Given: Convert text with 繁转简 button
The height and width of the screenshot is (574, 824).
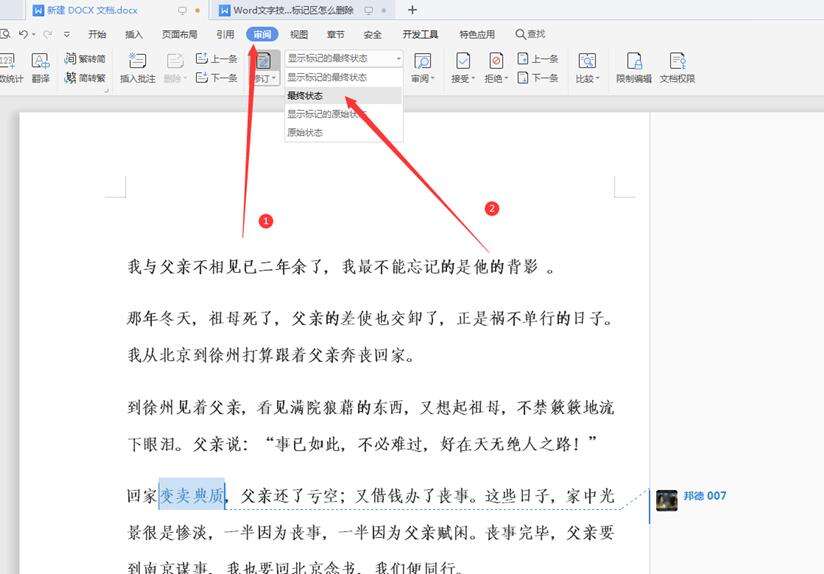Looking at the screenshot, I should coord(85,58).
